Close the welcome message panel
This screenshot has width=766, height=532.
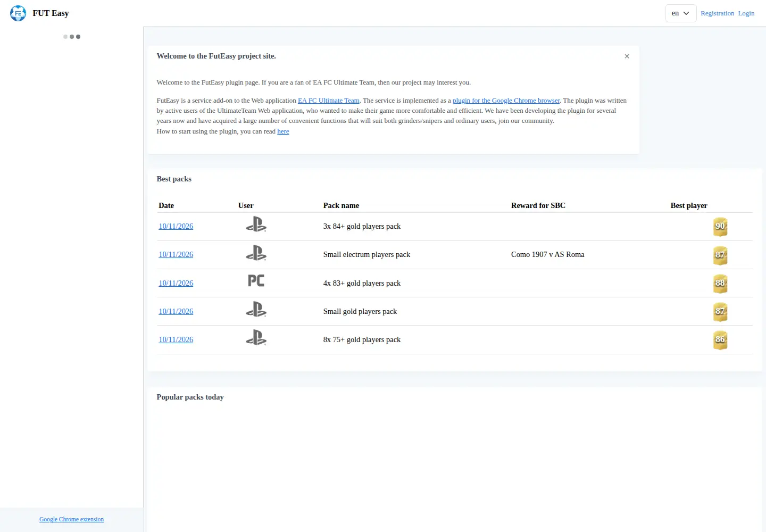[x=627, y=56]
